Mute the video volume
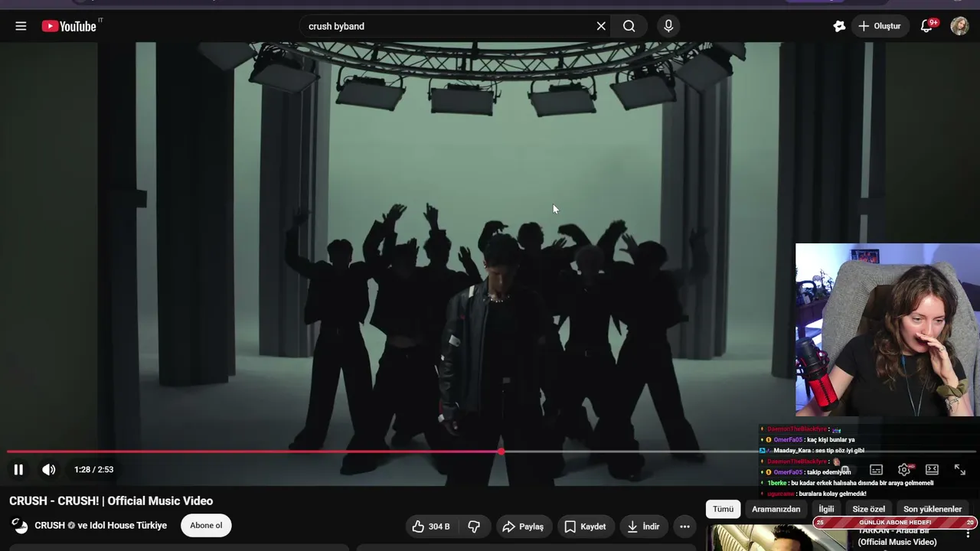 [48, 470]
